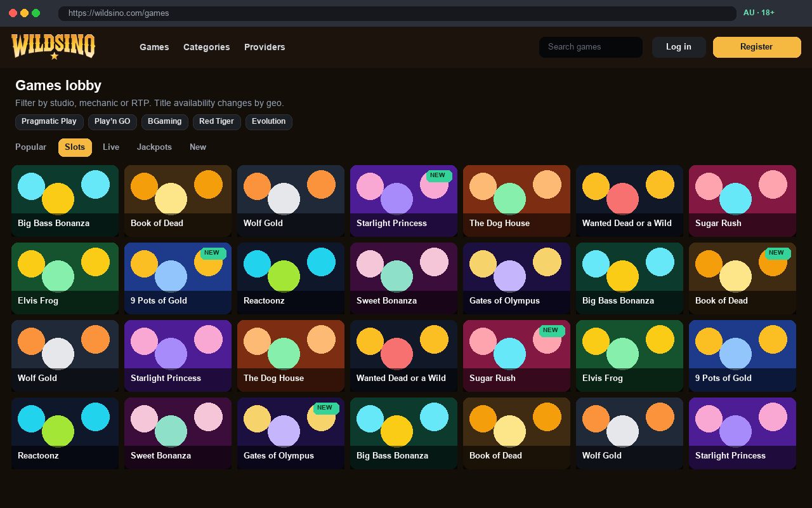Open Book of Dead card in bottom row
This screenshot has width=812, height=508.
pos(516,433)
